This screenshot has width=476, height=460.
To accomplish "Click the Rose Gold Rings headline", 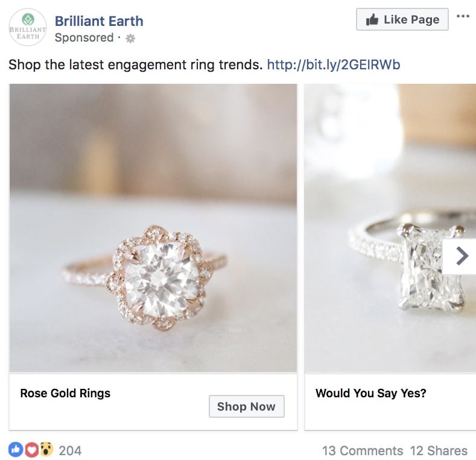I will pos(65,394).
